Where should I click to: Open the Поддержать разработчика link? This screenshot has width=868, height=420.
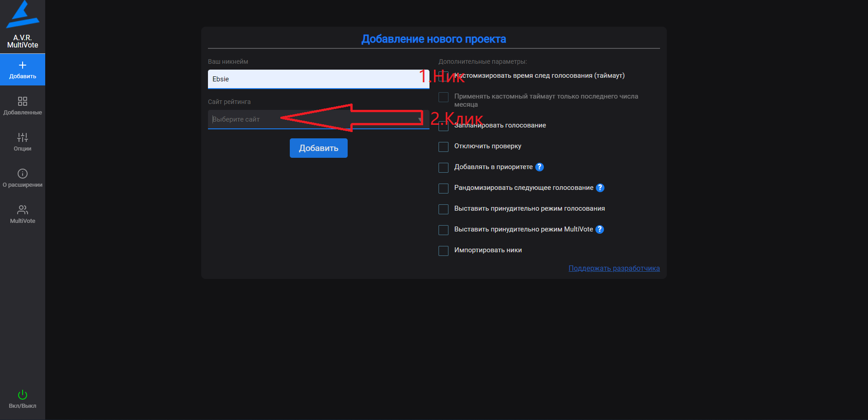tap(614, 268)
